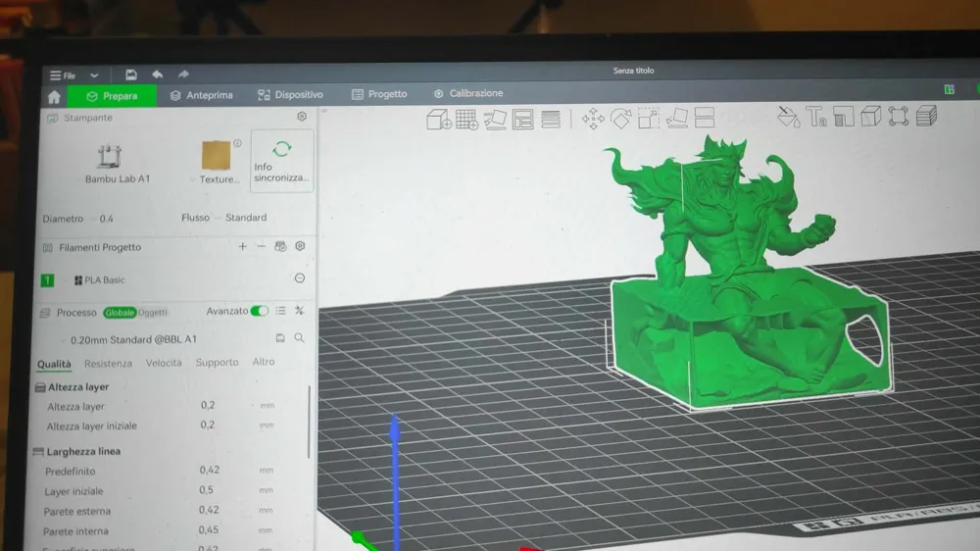
Task: Click the Variable layer height icon
Action: pos(551,119)
